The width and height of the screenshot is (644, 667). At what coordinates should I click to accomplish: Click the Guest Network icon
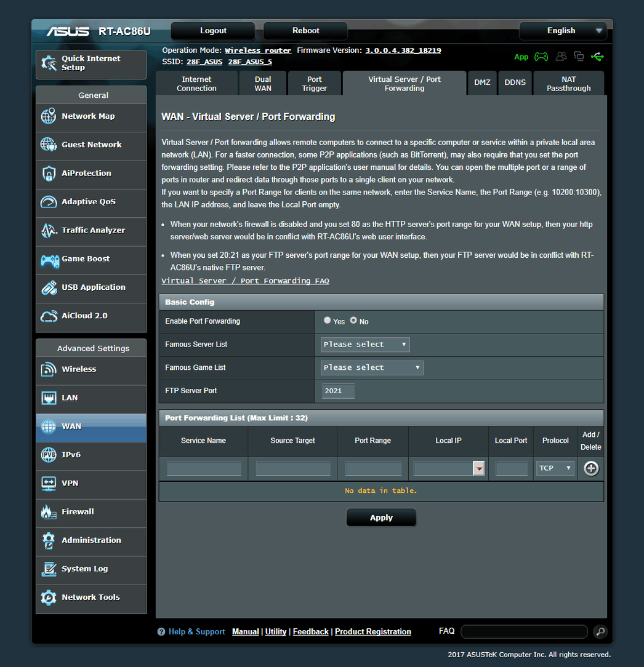(x=49, y=145)
